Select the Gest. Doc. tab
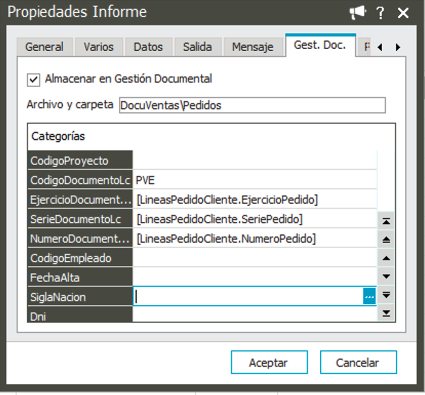 [320, 45]
